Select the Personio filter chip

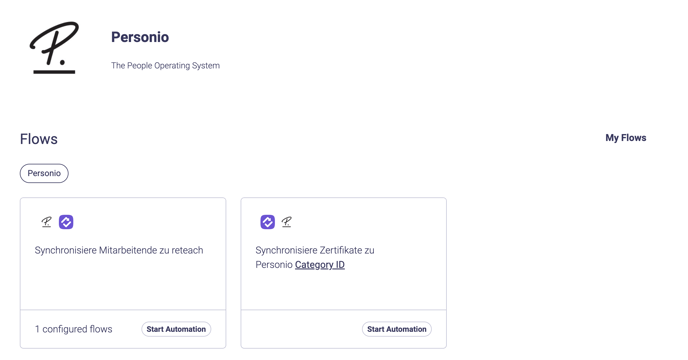(x=44, y=173)
